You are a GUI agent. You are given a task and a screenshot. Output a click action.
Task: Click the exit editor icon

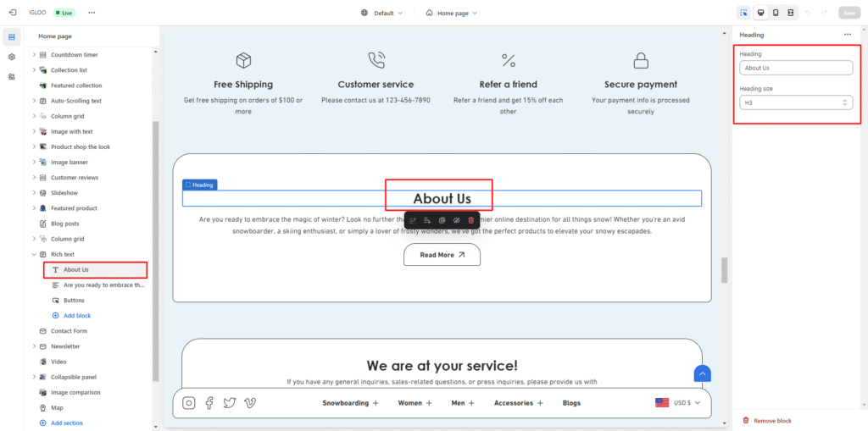click(x=12, y=13)
